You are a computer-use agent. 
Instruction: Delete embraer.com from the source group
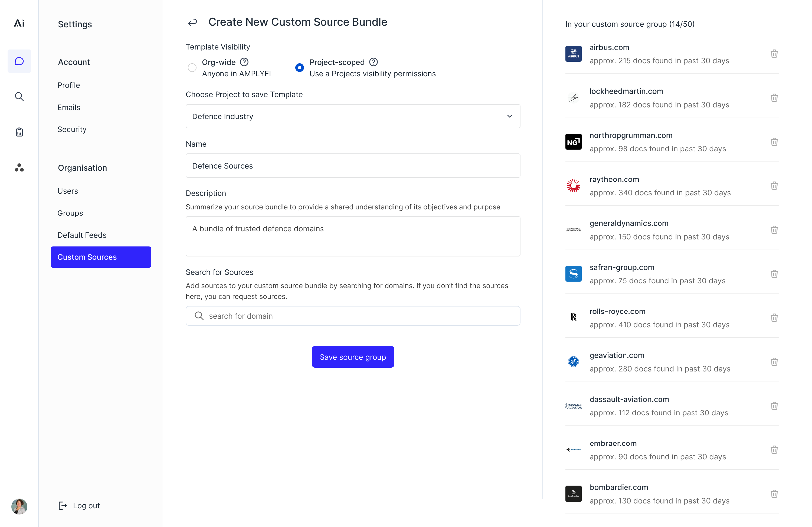coord(774,450)
